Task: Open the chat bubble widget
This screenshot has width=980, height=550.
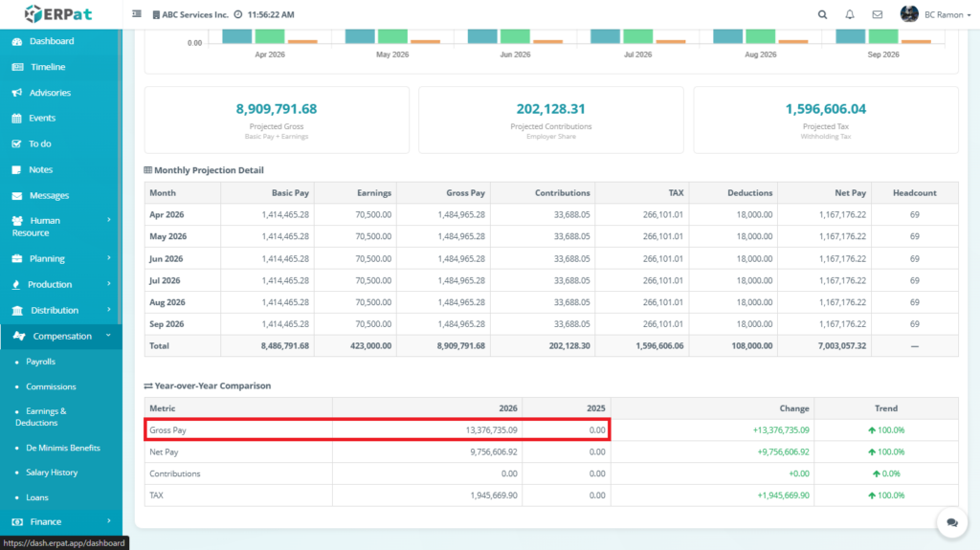Action: pyautogui.click(x=951, y=522)
